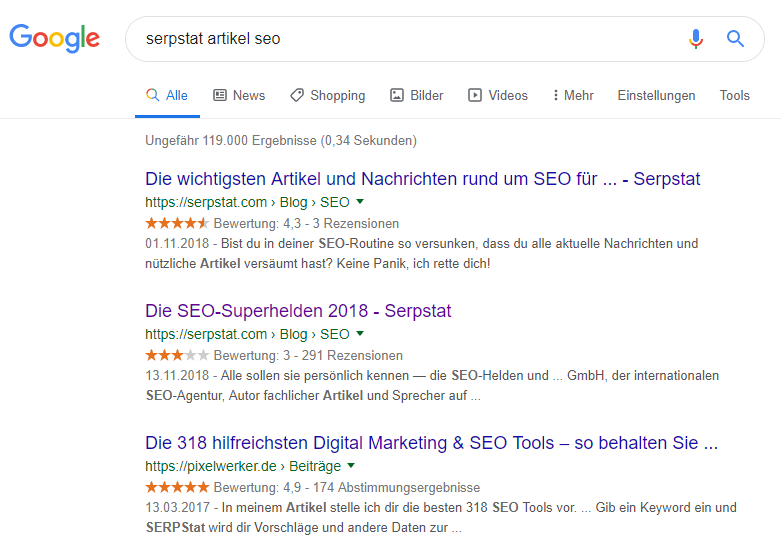Screen dimensions: 781x558
Task: Open Einstellungen
Action: pos(656,95)
